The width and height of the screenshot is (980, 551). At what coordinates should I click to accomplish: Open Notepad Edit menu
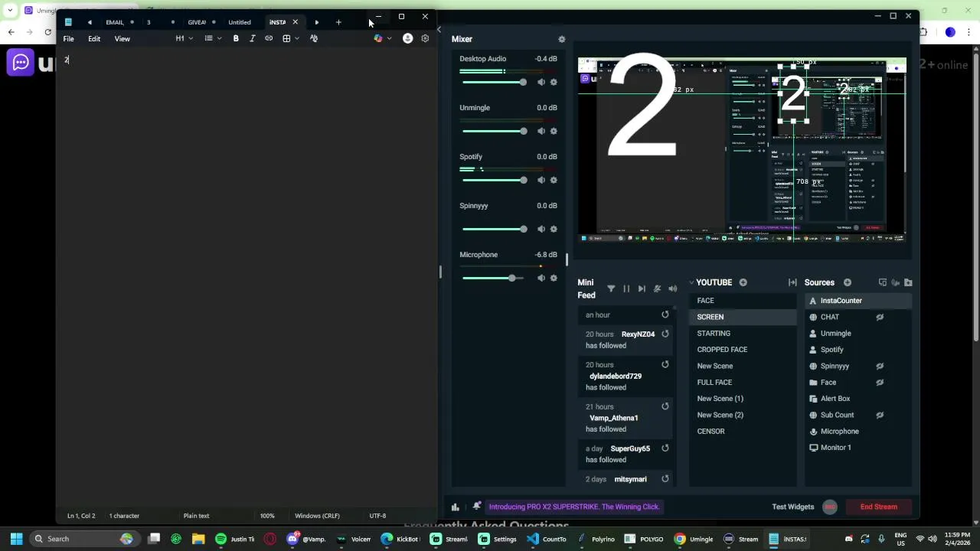click(94, 38)
